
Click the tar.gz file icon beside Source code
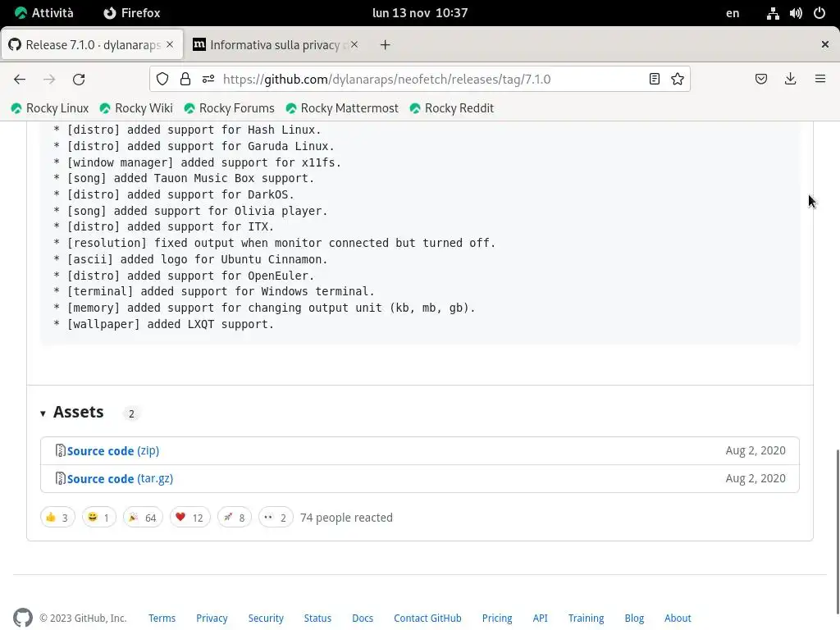pyautogui.click(x=61, y=478)
